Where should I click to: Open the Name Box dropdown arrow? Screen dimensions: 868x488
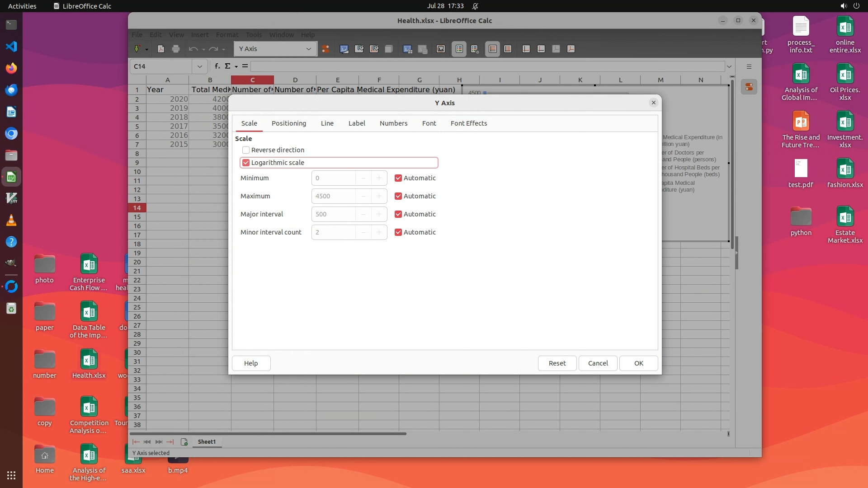pyautogui.click(x=199, y=66)
